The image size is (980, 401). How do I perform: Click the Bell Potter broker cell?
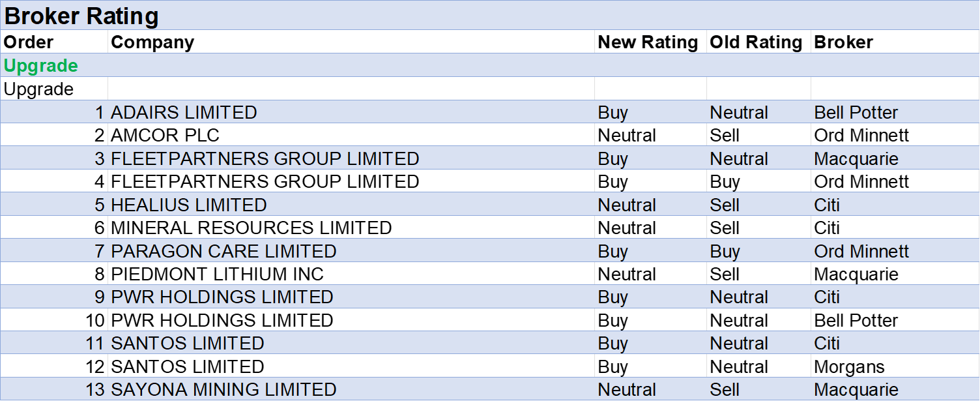[x=856, y=112]
